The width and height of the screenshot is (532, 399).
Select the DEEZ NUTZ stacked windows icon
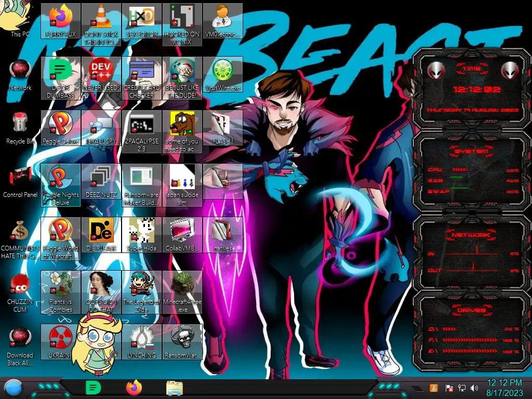101,181
